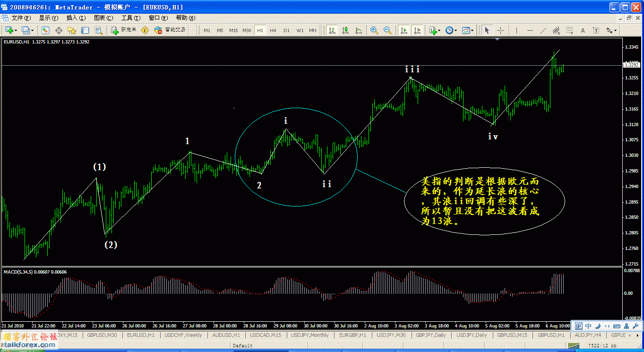Image resolution: width=644 pixels, height=352 pixels.
Task: Open the Strategy Tester magnifier icon
Action: click(98, 30)
